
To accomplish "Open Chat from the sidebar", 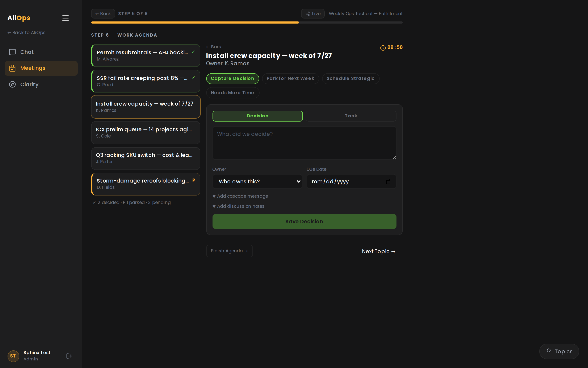I will click(41, 52).
